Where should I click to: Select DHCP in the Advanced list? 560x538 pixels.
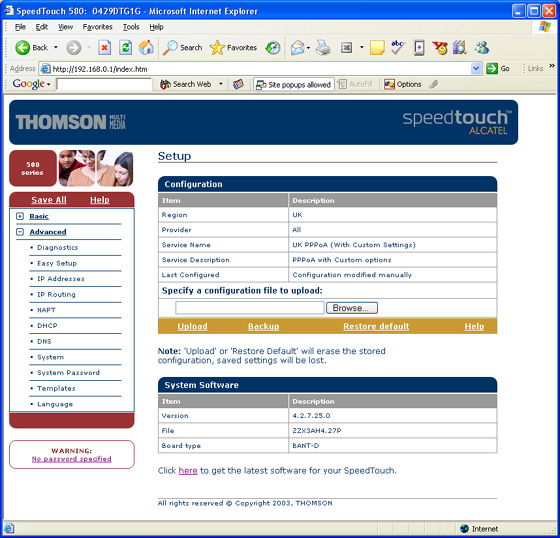pyautogui.click(x=47, y=326)
